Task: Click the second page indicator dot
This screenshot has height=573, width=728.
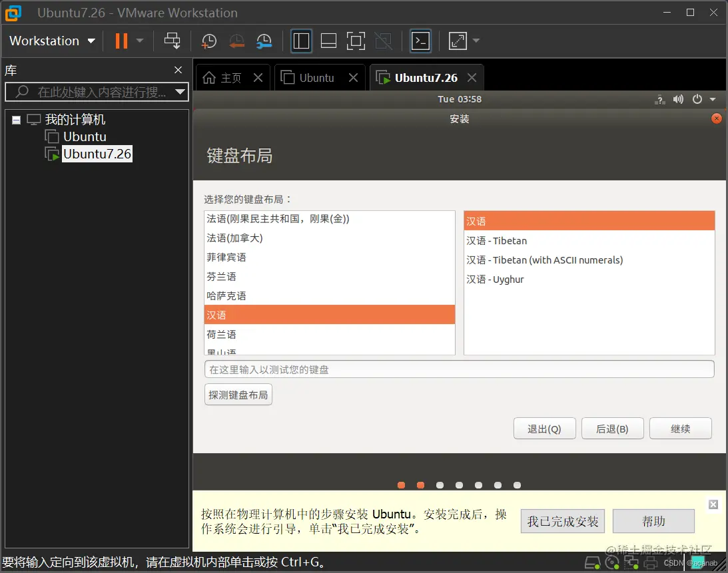Action: (x=420, y=485)
